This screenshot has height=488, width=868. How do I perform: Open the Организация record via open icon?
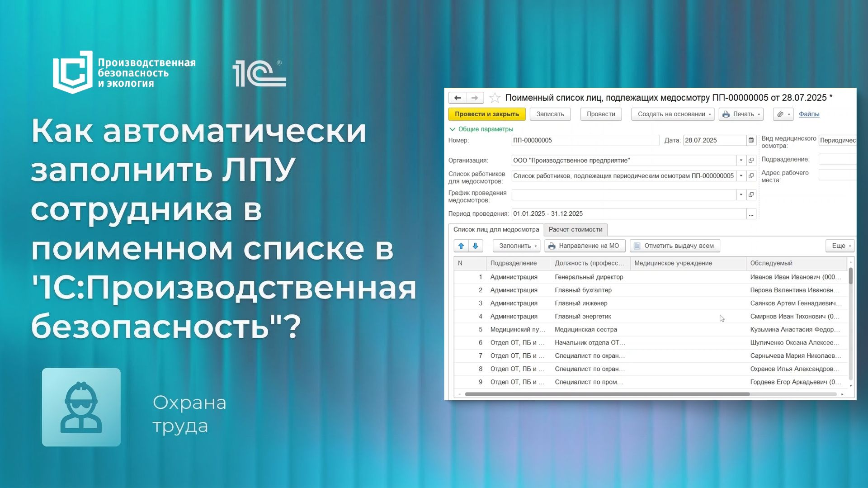click(751, 160)
